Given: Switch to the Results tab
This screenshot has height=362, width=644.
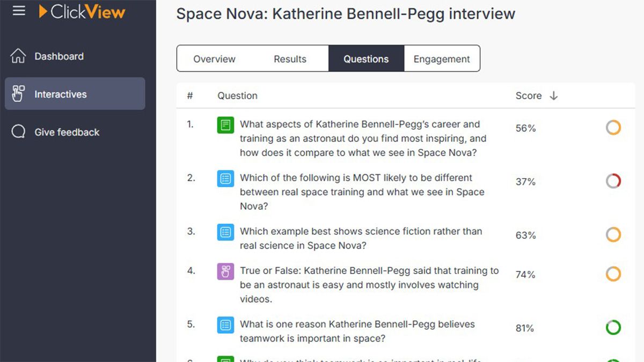Looking at the screenshot, I should (x=290, y=59).
